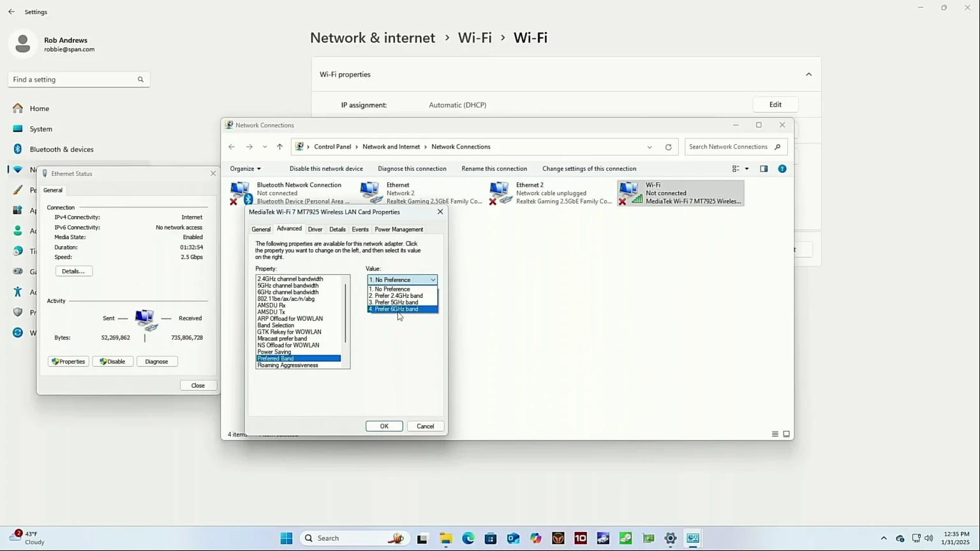This screenshot has height=551, width=980.
Task: Click Diagnose this connection
Action: (412, 169)
